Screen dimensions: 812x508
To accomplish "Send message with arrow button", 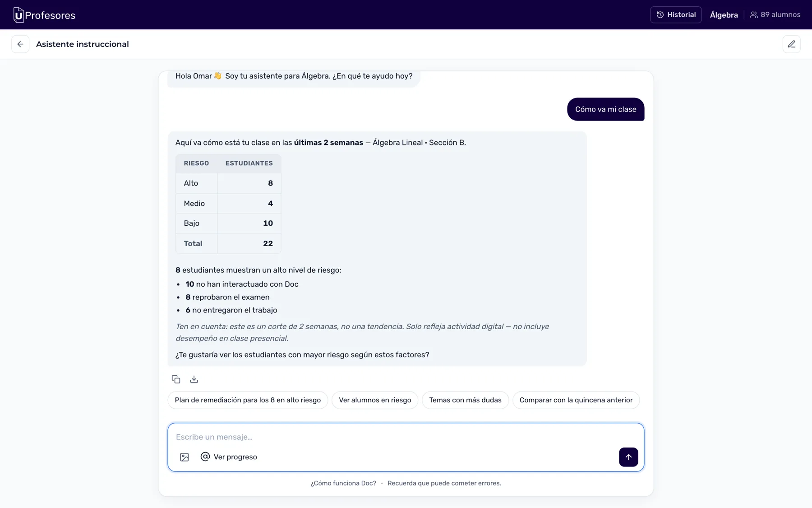I will (x=628, y=457).
